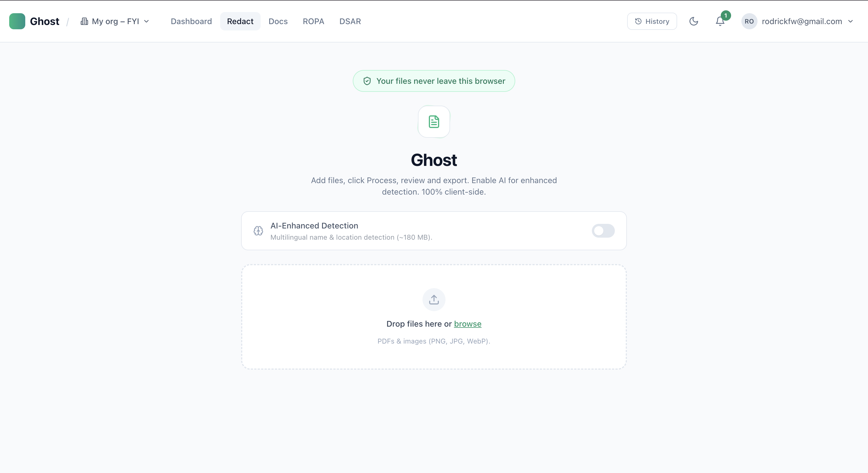Switch to the Dashboard tab
Image resolution: width=868 pixels, height=473 pixels.
[191, 21]
